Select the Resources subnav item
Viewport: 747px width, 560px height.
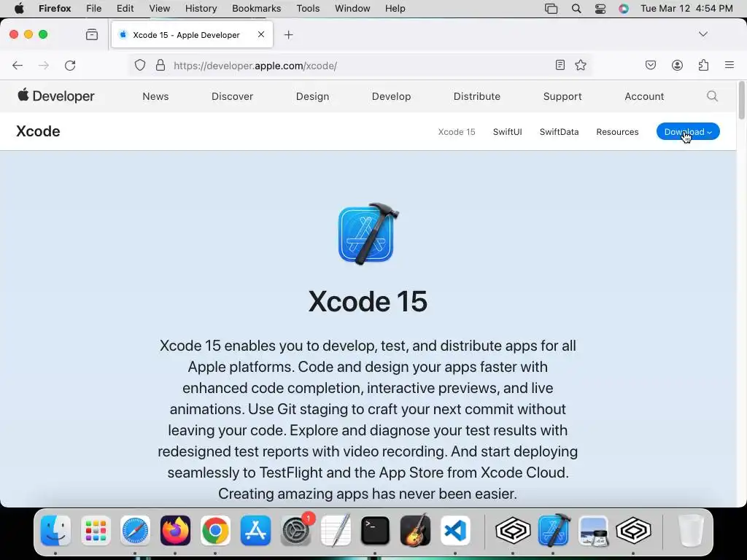(617, 132)
